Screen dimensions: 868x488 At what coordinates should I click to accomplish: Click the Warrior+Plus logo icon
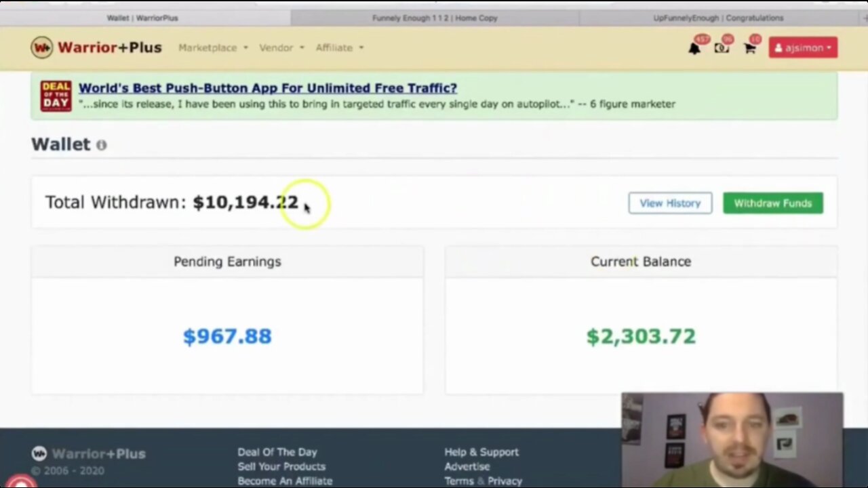pyautogui.click(x=42, y=47)
